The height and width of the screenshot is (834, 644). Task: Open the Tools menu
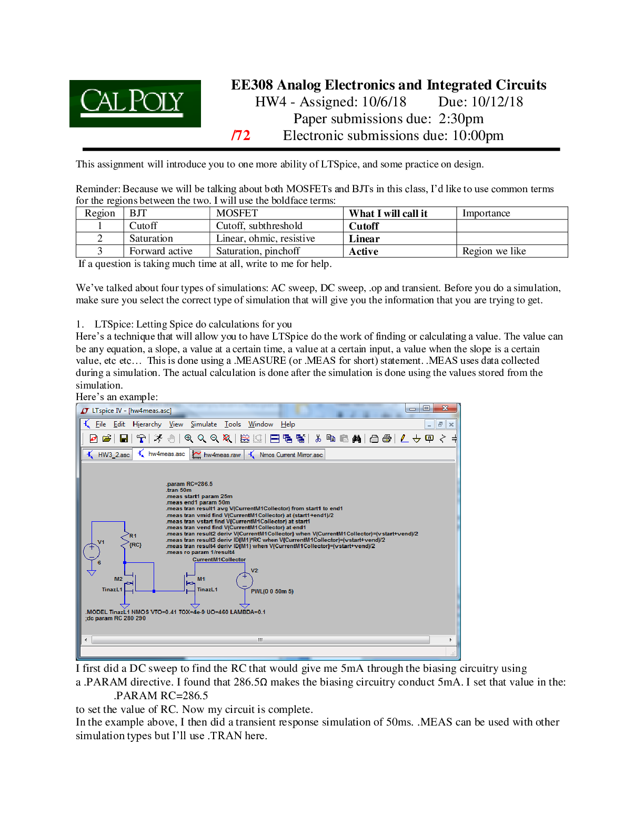233,424
